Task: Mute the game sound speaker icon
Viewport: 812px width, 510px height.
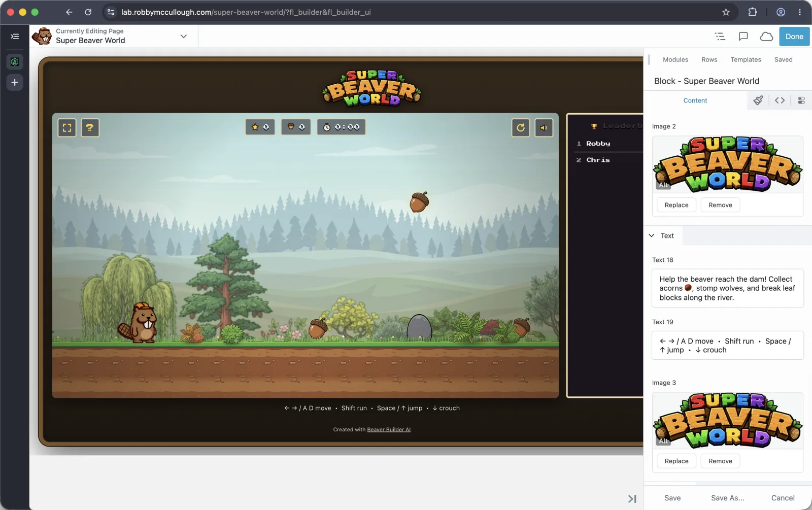Action: click(x=544, y=128)
